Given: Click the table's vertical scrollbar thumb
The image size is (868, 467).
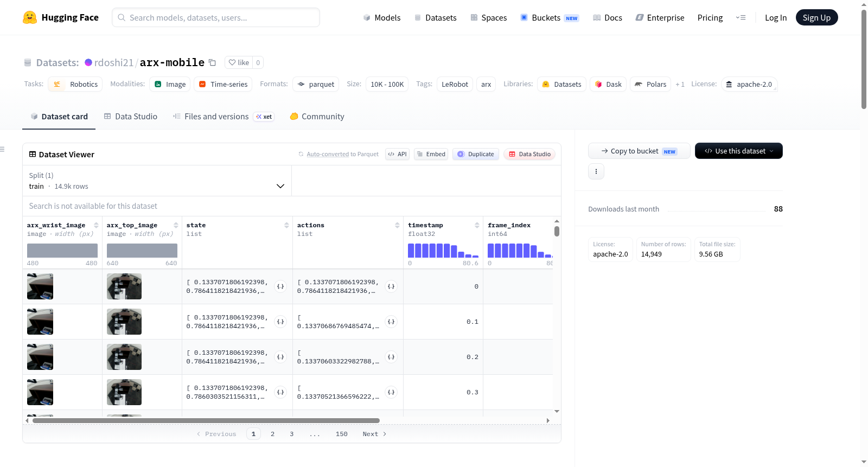Looking at the screenshot, I should point(557,231).
